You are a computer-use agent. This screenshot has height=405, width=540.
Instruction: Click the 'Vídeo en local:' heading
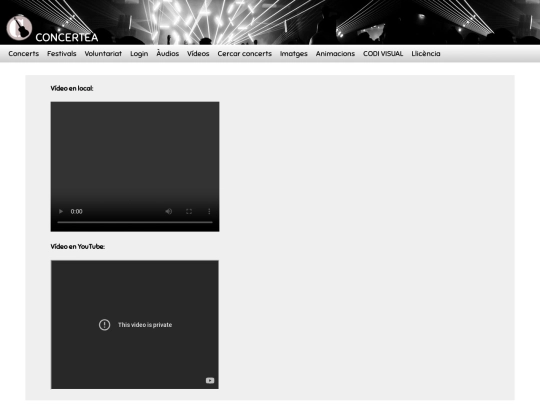72,88
